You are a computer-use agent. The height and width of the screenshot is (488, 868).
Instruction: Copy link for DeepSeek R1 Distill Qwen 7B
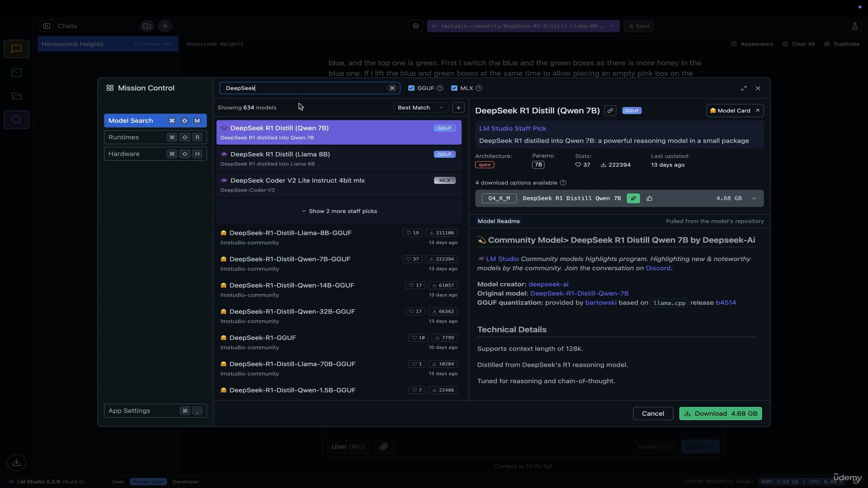[610, 111]
